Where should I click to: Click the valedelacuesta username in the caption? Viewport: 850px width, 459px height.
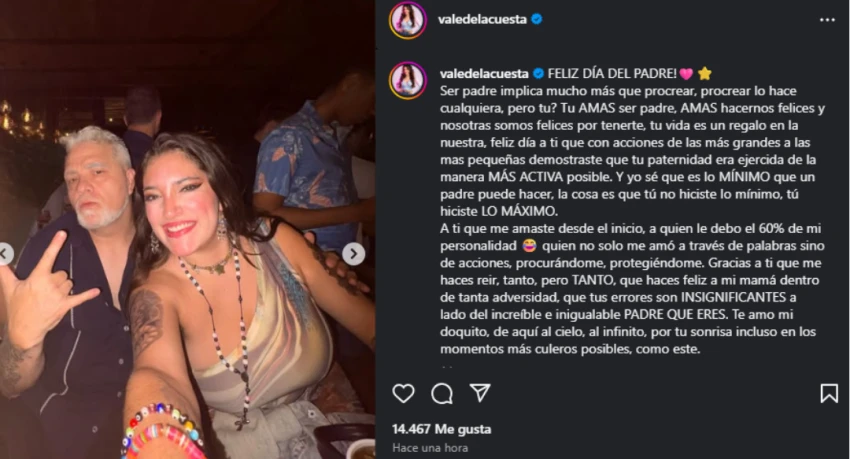click(x=484, y=73)
